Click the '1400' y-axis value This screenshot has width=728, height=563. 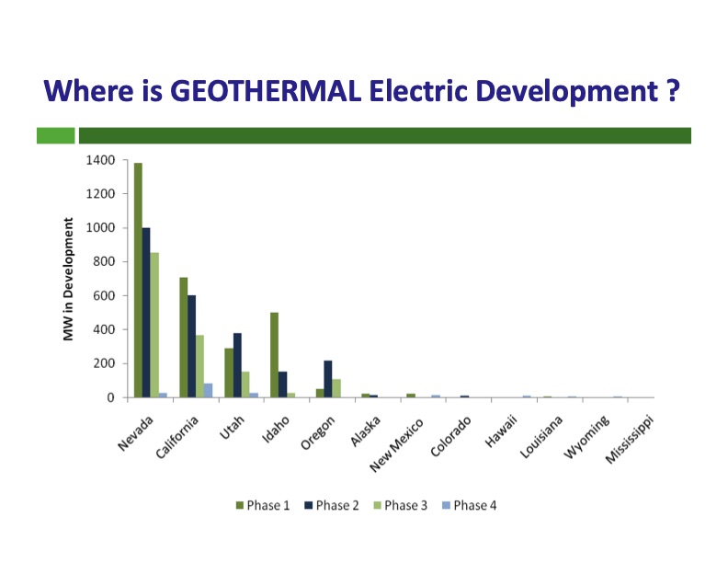click(x=100, y=160)
